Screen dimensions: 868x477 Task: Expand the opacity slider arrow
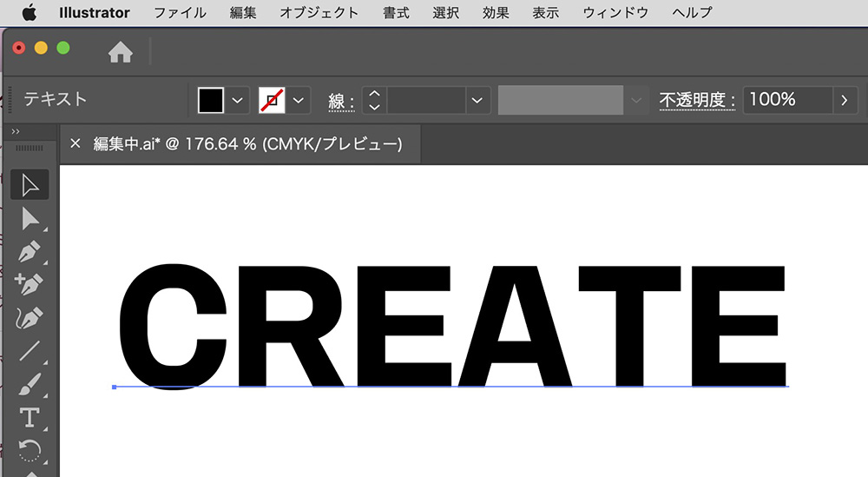click(845, 100)
